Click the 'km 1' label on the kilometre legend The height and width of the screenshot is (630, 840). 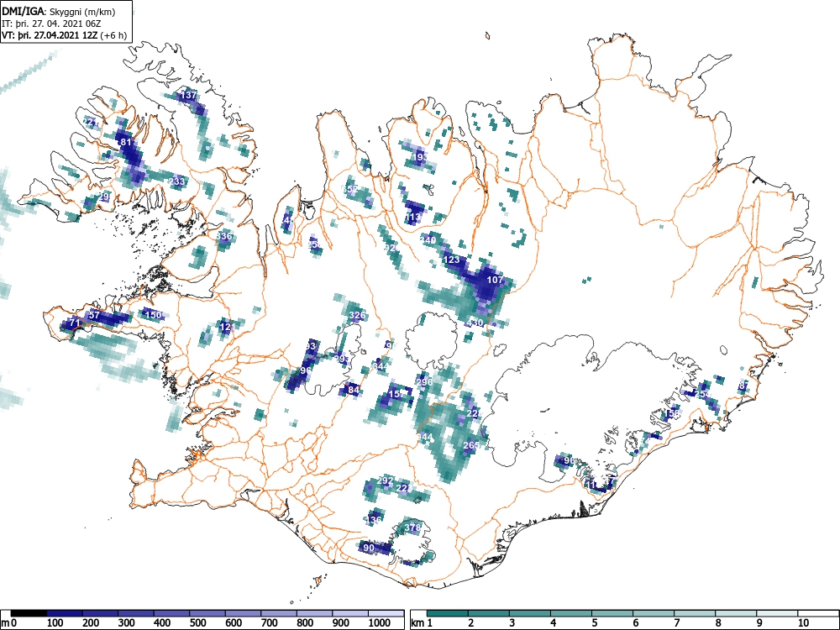point(421,622)
